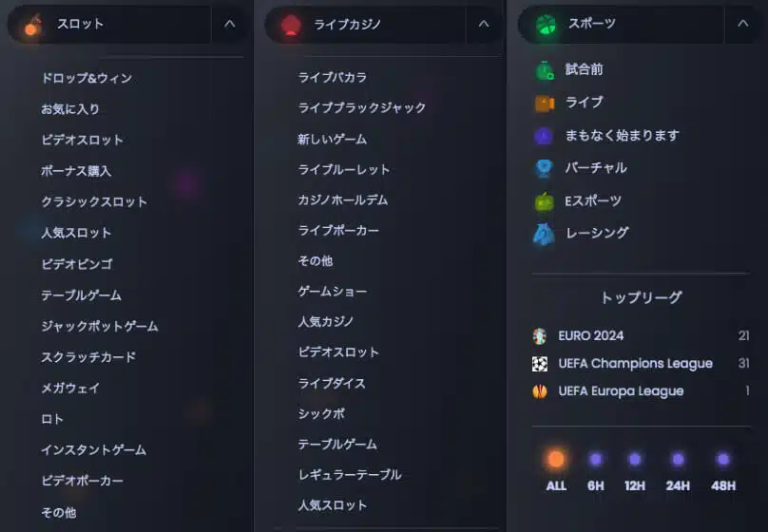Collapse the スポーツ menu with its chevron
This screenshot has height=532, width=768.
click(743, 23)
